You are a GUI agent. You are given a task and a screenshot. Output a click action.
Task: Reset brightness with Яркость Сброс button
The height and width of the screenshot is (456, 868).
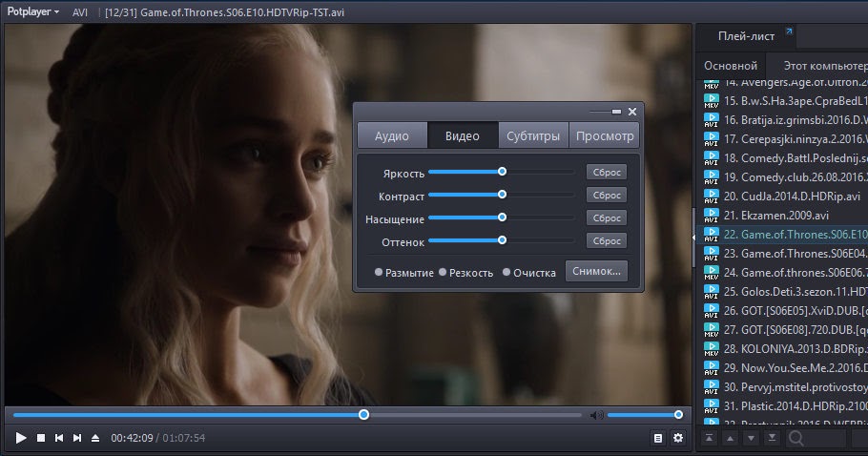coord(606,172)
